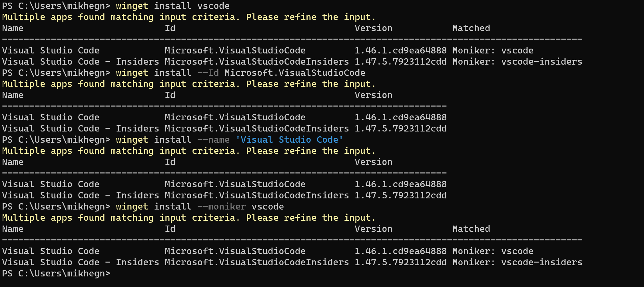This screenshot has height=287, width=644.
Task: Click the 'Matched' column header in the first table
Action: (471, 28)
